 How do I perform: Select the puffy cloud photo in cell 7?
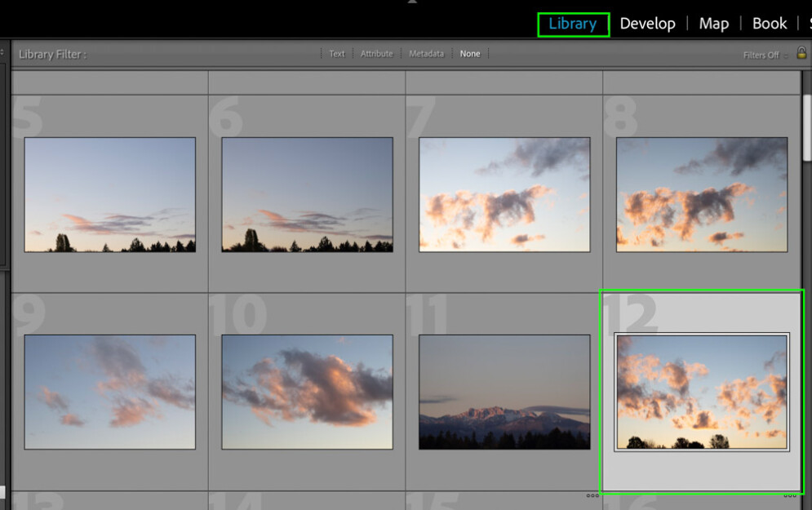(504, 194)
